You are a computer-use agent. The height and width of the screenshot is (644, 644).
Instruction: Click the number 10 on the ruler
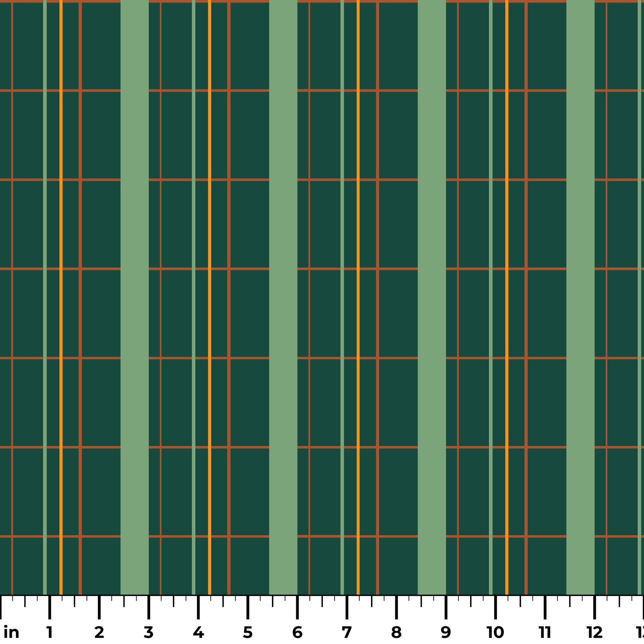pyautogui.click(x=495, y=632)
